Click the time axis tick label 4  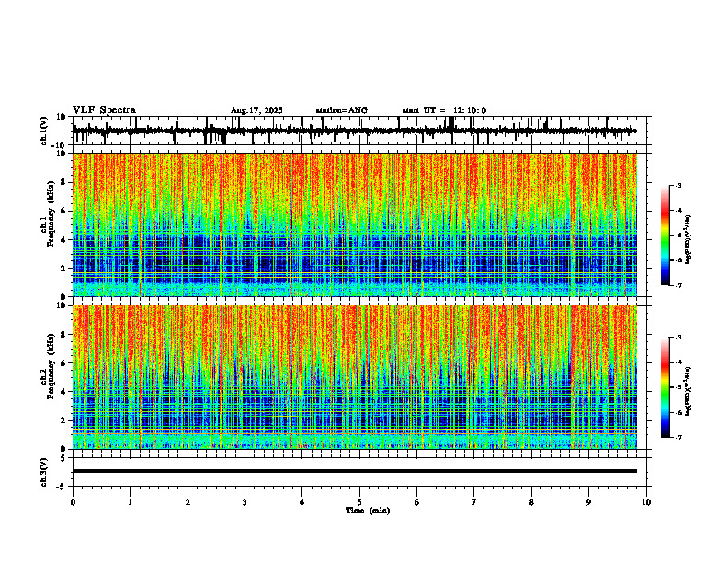(301, 502)
